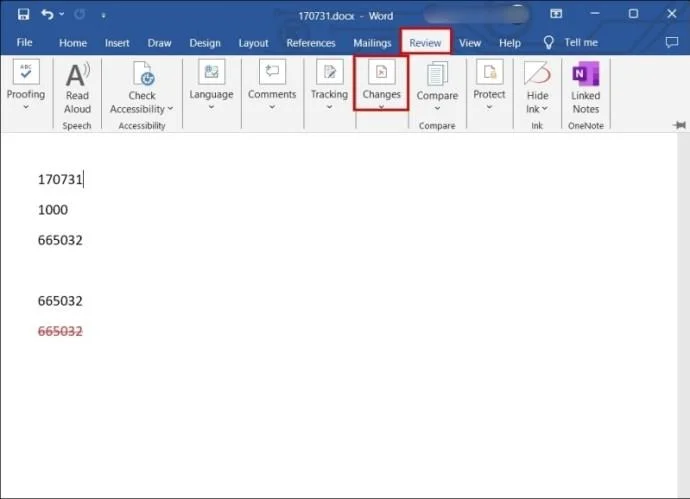Click the Proofing checkmark icon
Viewport: 690px width, 499px height.
[26, 71]
